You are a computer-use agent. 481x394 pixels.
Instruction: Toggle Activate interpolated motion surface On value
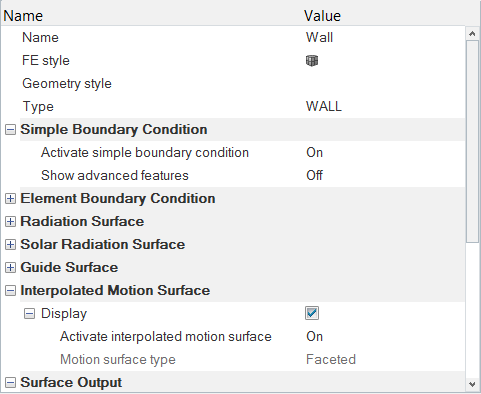coord(314,337)
